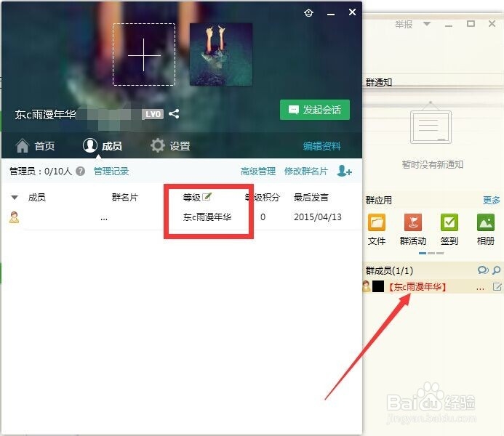Click 更多 in 群应用 section
Viewport: 504px width, 436px height.
pyautogui.click(x=492, y=200)
